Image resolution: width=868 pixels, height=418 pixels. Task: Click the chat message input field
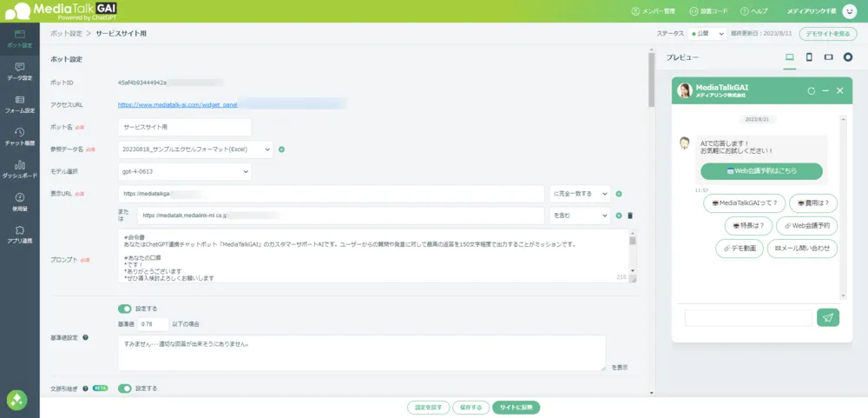point(748,318)
